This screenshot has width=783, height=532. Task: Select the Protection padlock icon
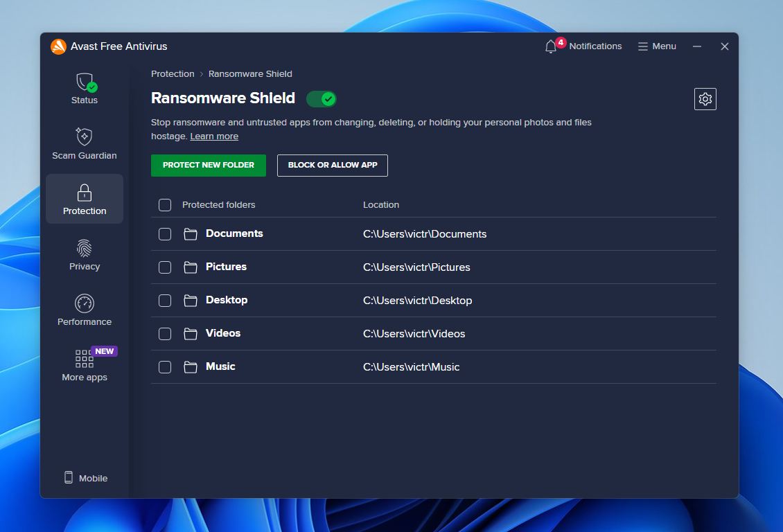coord(85,193)
